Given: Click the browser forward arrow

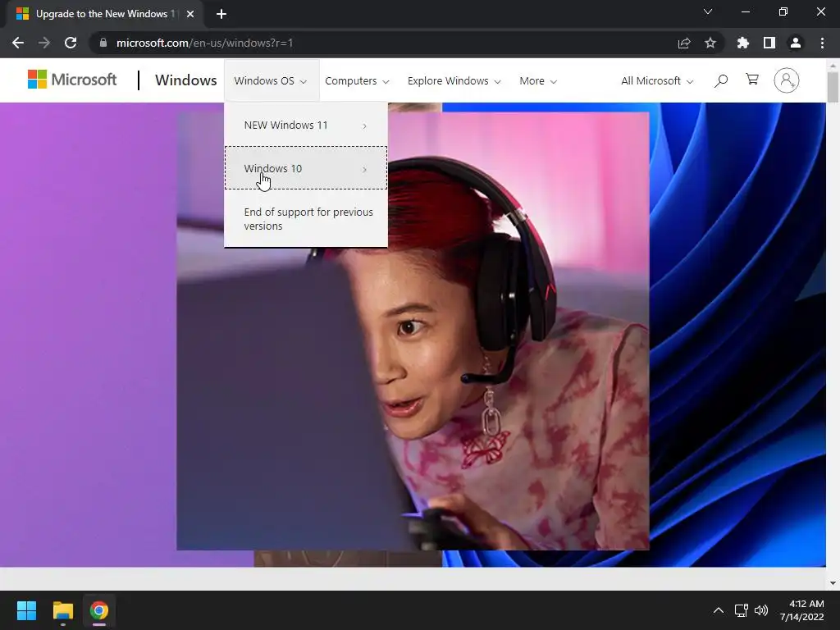Looking at the screenshot, I should [x=44, y=43].
